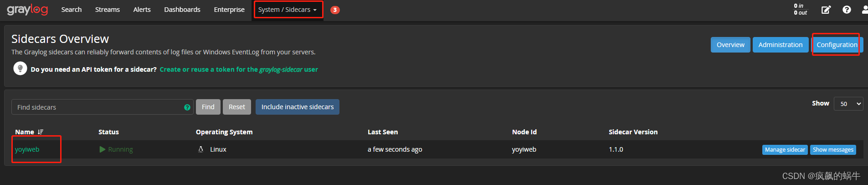
Task: Click the lightbulb API token hint icon
Action: [x=20, y=69]
